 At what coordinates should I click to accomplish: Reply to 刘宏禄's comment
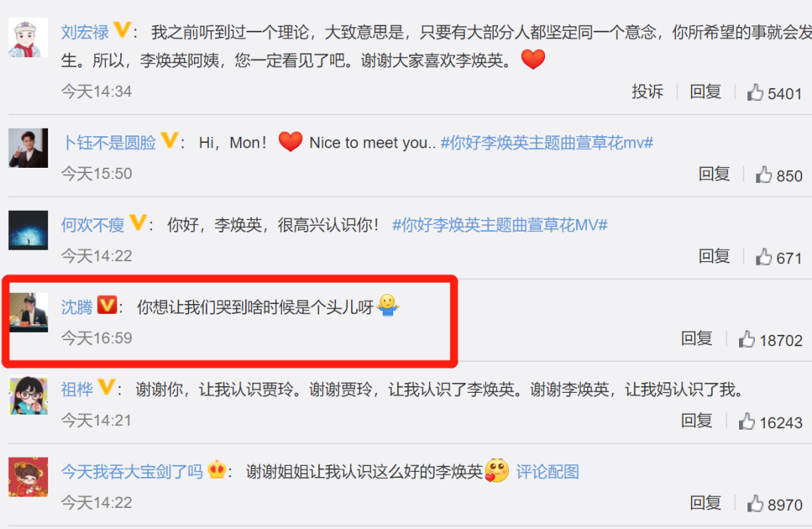click(x=705, y=92)
